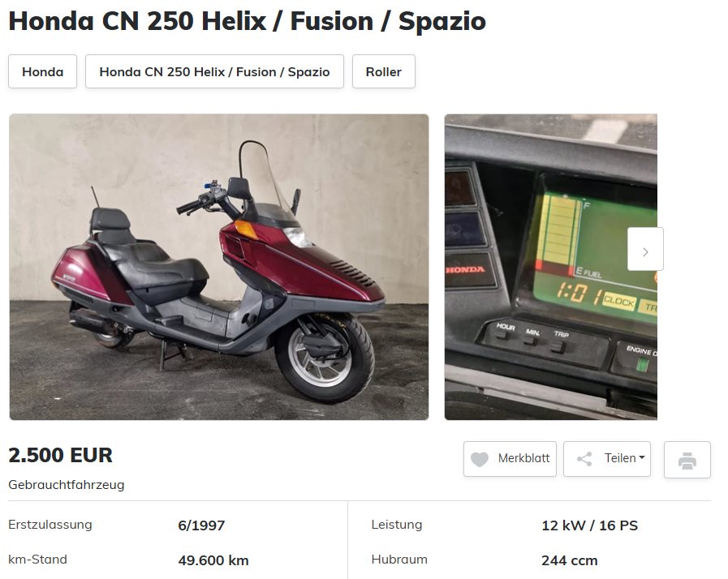
Task: Click the Hubraum value 244 ccm
Action: pos(569,560)
